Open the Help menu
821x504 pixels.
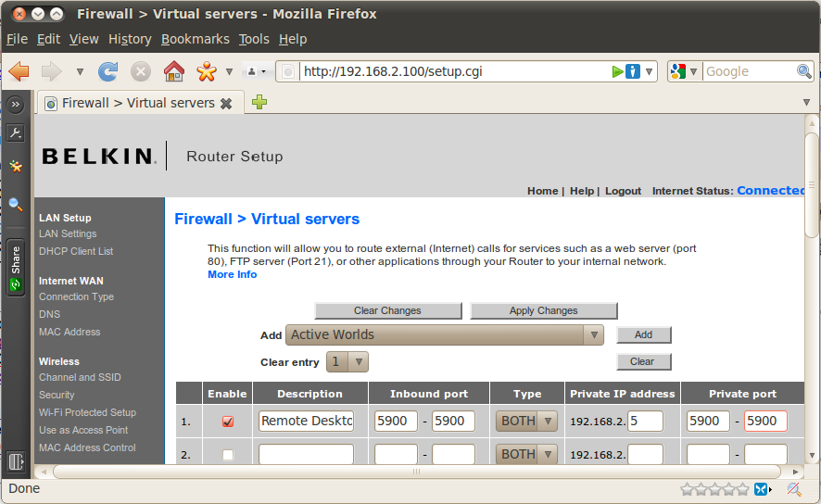tap(293, 39)
